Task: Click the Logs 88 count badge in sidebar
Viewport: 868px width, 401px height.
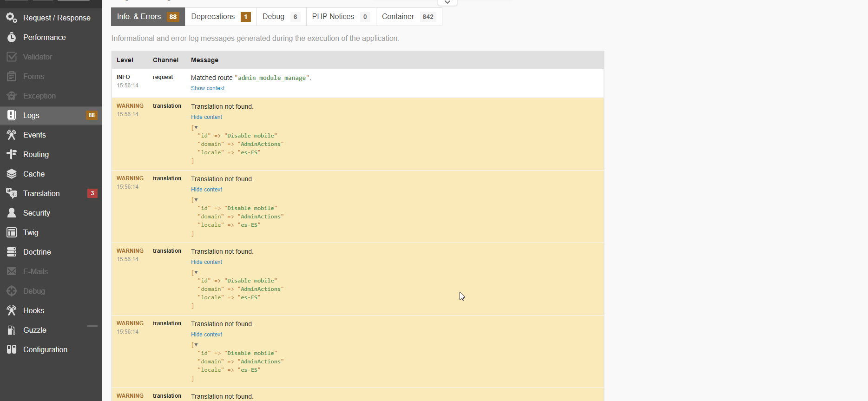Action: (92, 115)
